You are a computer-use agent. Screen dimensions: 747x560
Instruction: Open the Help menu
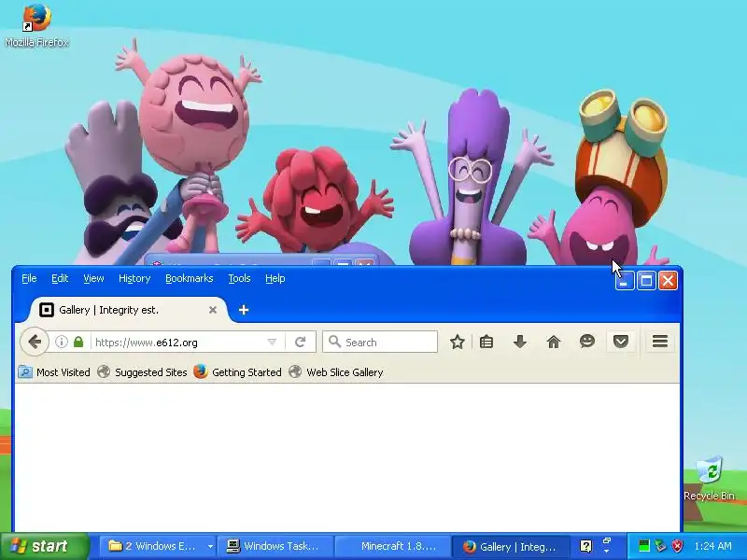coord(275,278)
